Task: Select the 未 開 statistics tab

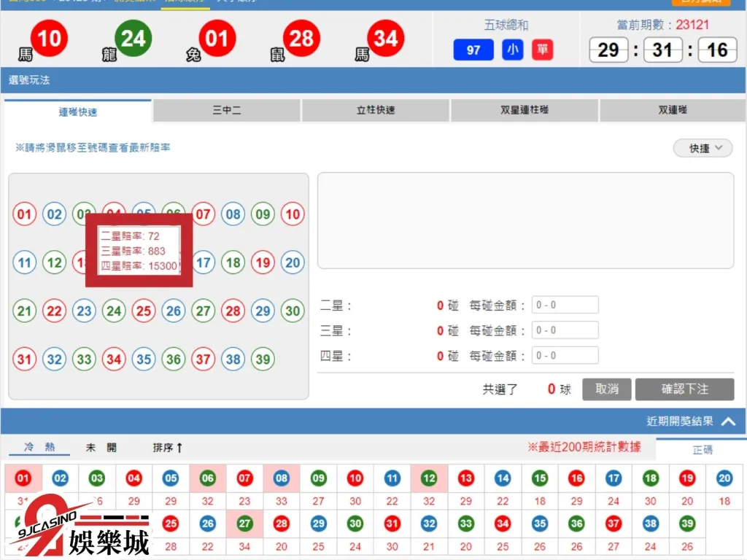Action: tap(101, 447)
